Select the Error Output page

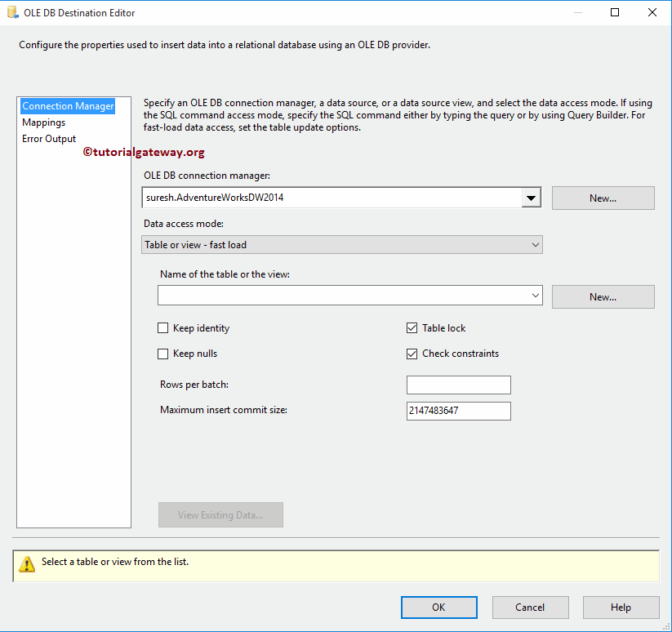pos(48,138)
